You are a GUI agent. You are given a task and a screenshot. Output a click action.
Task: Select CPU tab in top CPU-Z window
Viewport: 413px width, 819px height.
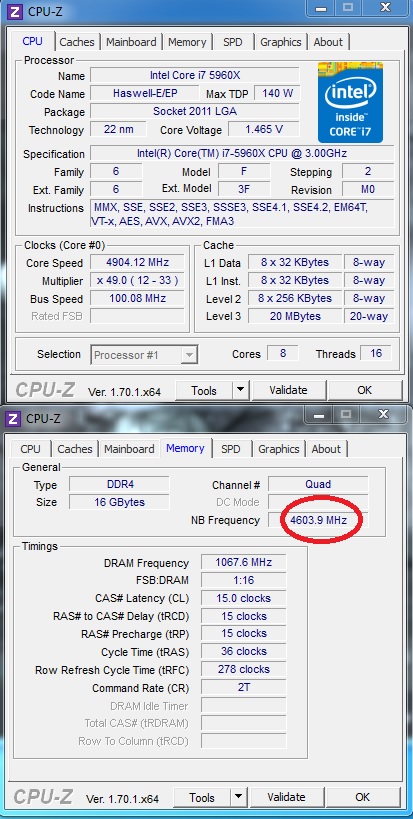tap(32, 41)
